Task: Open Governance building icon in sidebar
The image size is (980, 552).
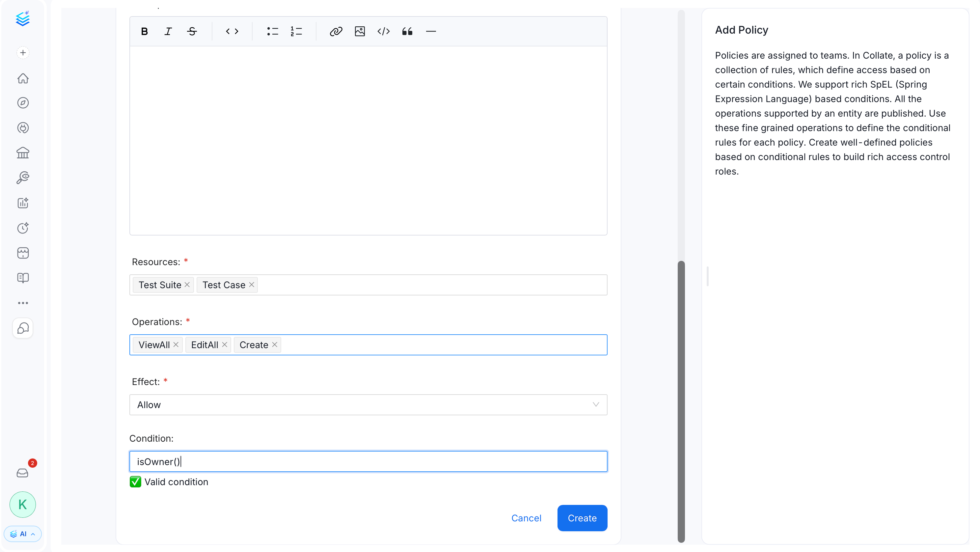Action: click(x=23, y=153)
